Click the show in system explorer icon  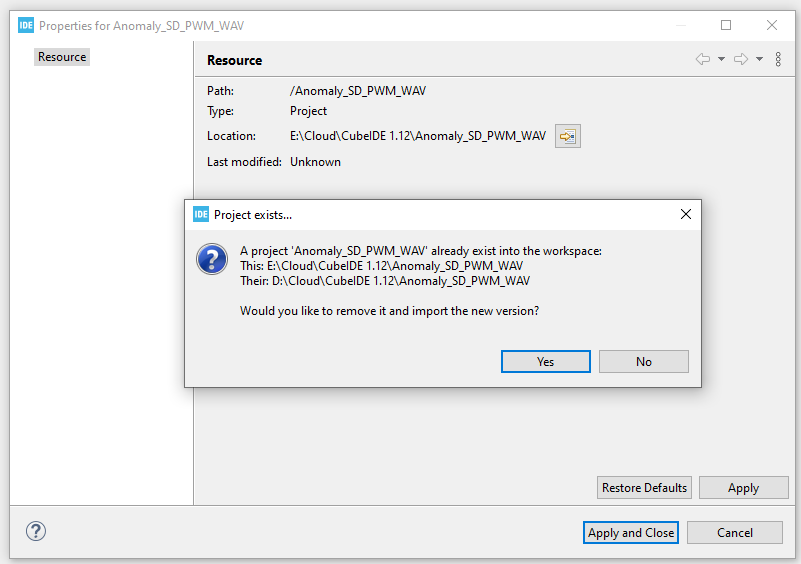point(568,136)
